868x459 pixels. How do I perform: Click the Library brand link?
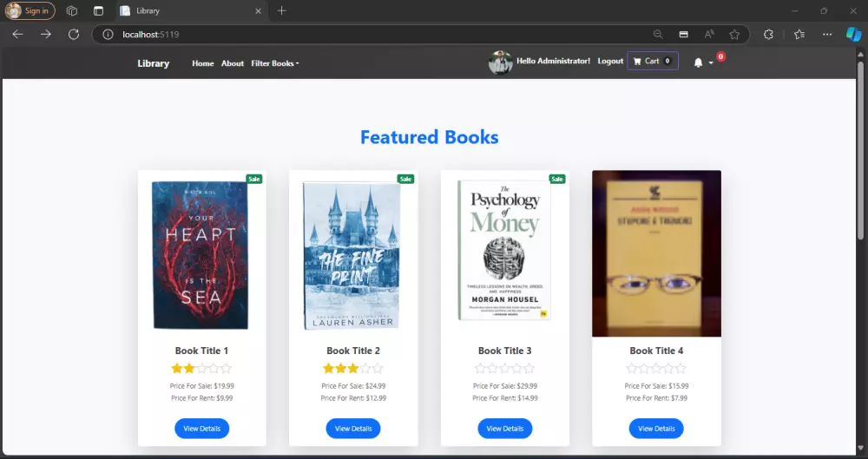coord(154,63)
